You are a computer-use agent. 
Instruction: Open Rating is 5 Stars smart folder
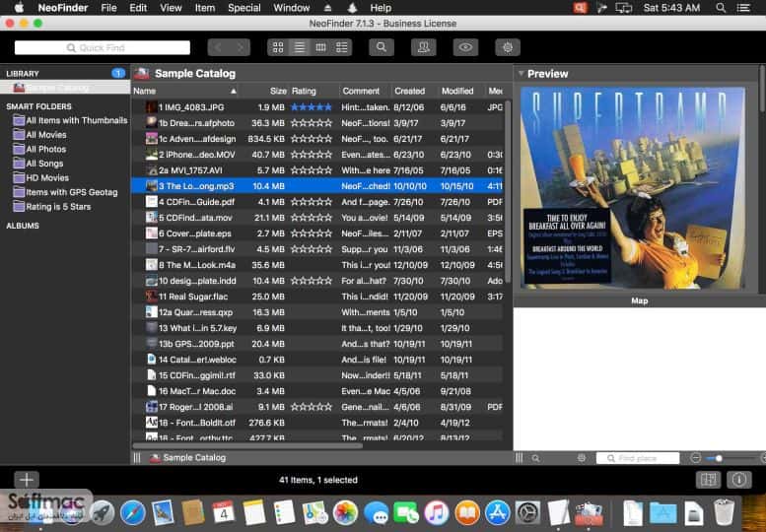click(x=52, y=207)
